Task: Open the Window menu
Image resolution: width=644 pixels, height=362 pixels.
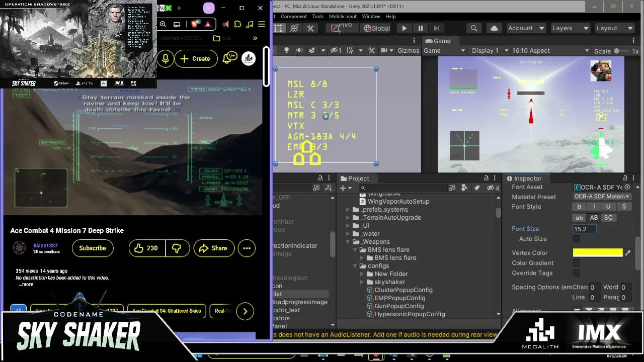Action: [371, 16]
